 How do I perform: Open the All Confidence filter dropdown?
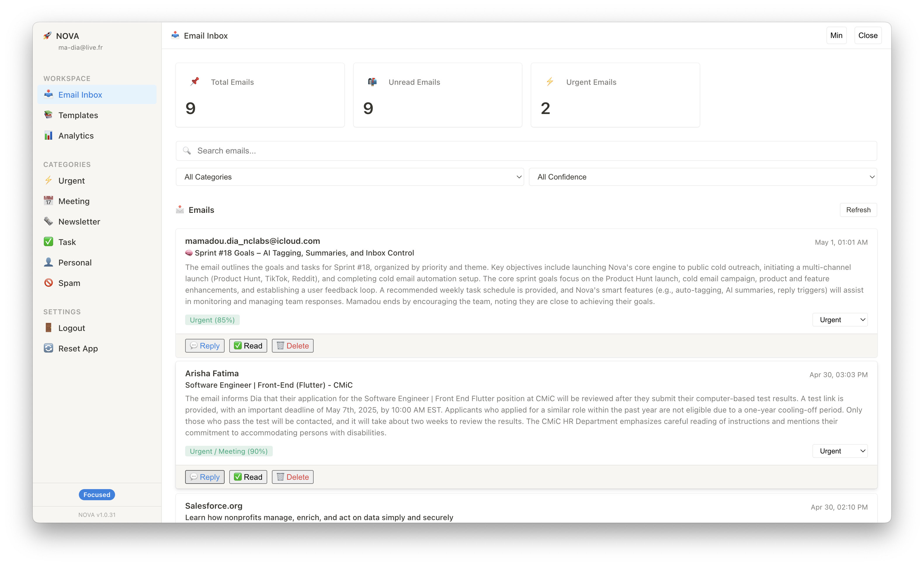point(702,177)
